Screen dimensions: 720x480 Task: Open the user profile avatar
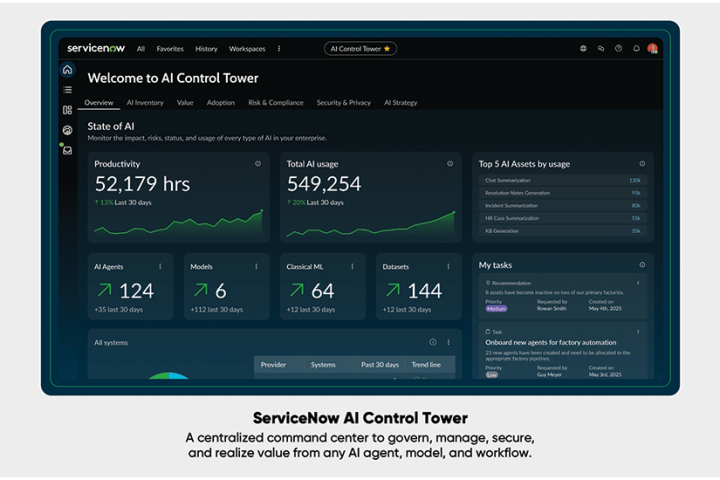[x=652, y=48]
